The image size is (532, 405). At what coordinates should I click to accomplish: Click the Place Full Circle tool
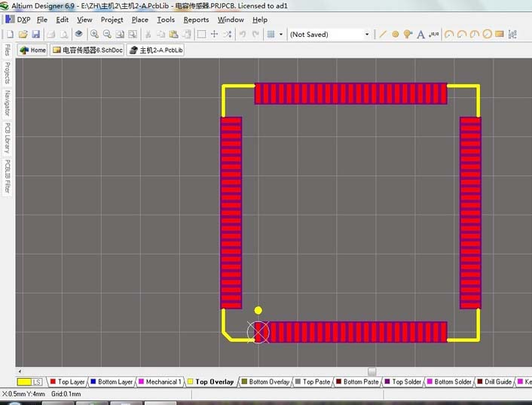pyautogui.click(x=487, y=34)
